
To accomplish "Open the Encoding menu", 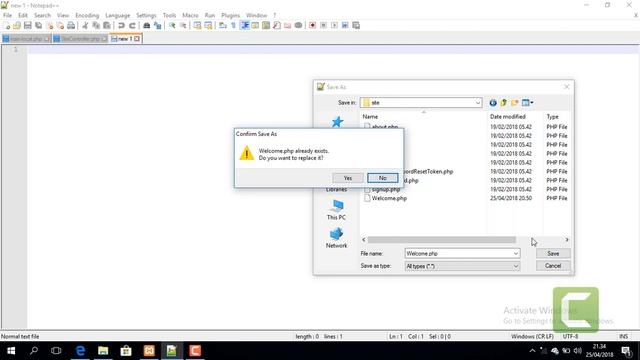I will point(87,15).
